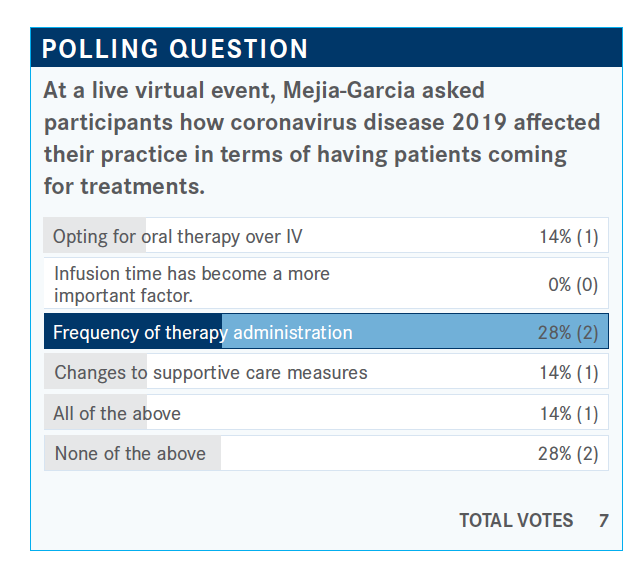This screenshot has height=584, width=642.
Task: Click the 14% (1) result for supportive care
Action: [x=568, y=373]
